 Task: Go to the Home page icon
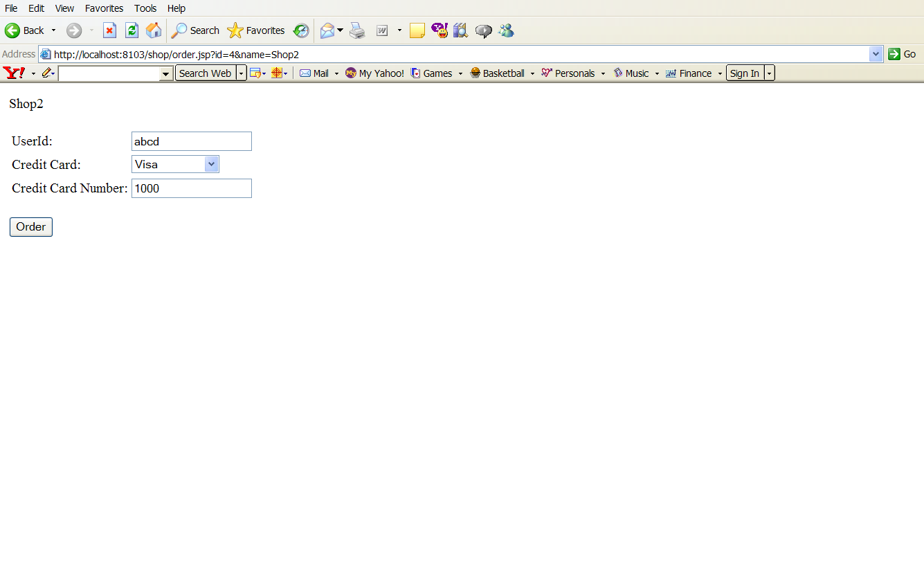pos(154,30)
